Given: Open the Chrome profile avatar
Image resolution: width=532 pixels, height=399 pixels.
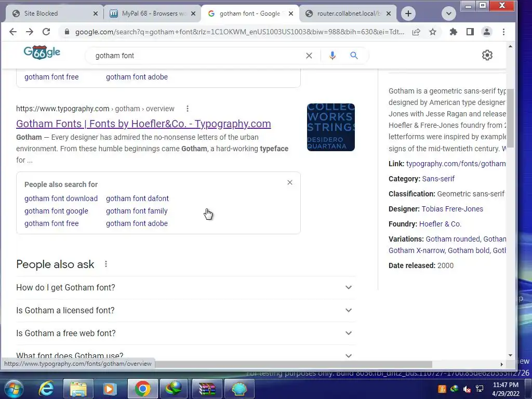Looking at the screenshot, I should pos(486,32).
